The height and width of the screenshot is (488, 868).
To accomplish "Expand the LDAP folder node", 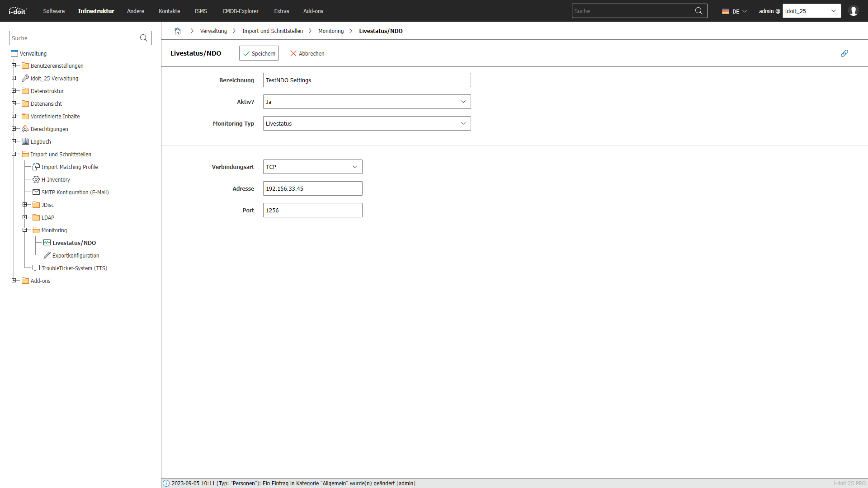I will coord(25,217).
